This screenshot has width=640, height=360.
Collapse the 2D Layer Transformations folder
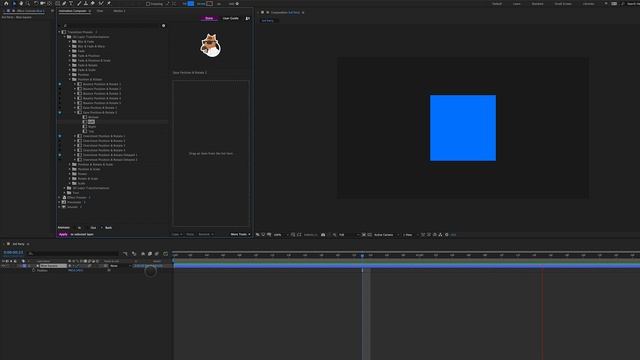[64, 37]
